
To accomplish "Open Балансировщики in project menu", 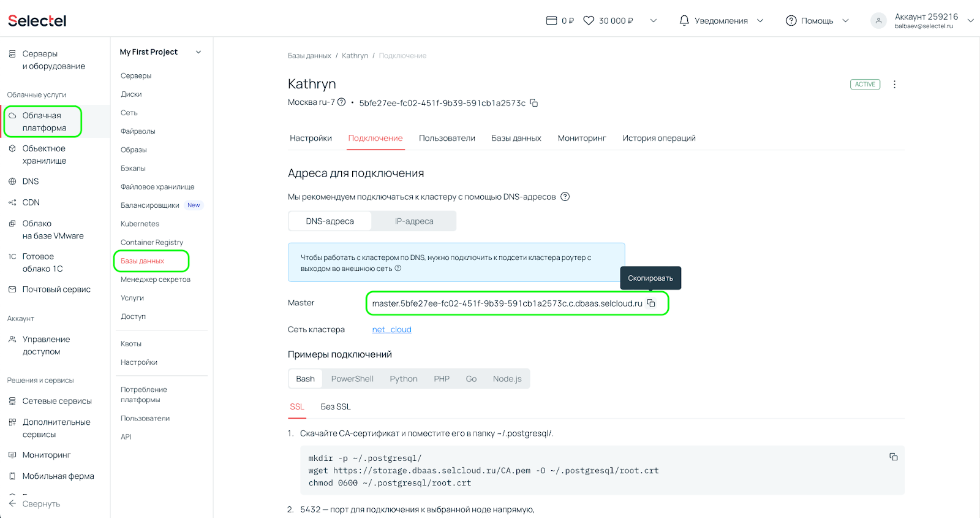I will click(x=150, y=205).
